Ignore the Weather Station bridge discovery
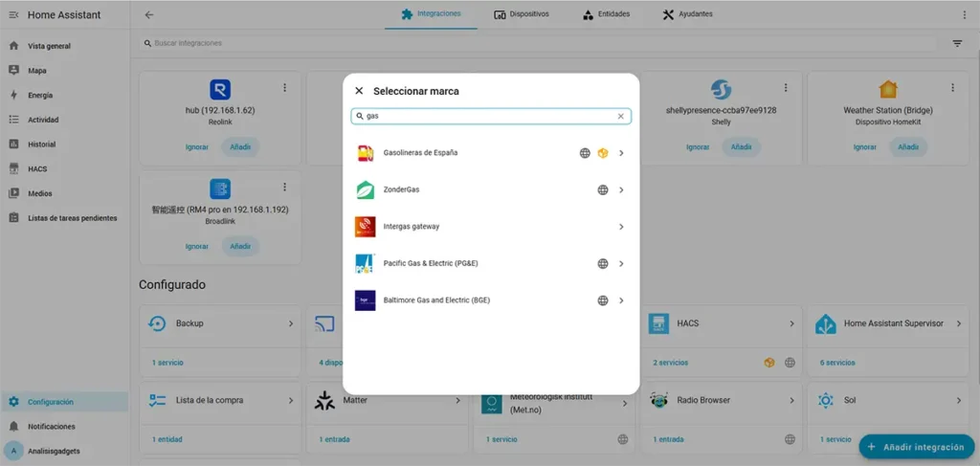 pyautogui.click(x=865, y=147)
